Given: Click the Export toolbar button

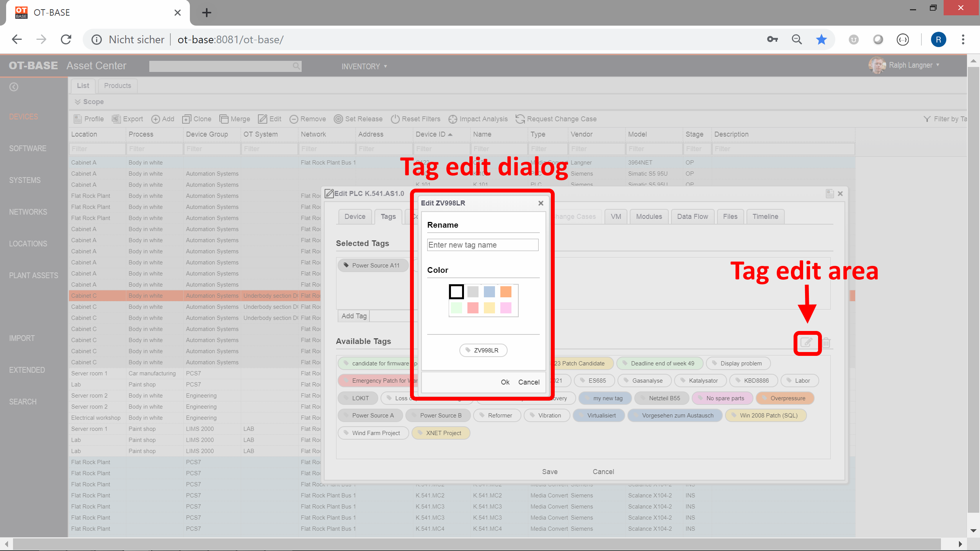Looking at the screenshot, I should coord(127,119).
